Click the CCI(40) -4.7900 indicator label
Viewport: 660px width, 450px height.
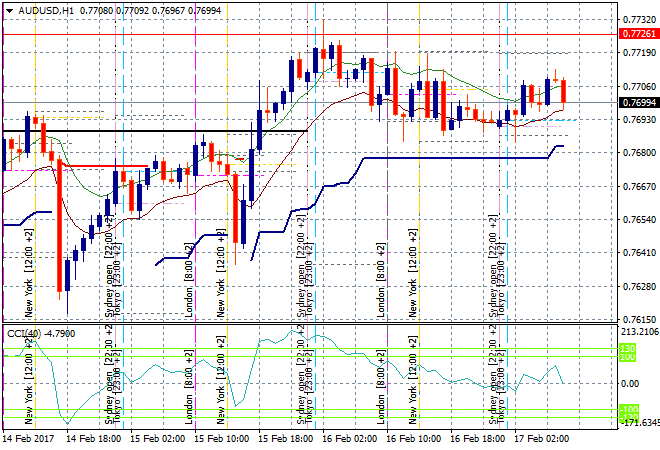[41, 334]
